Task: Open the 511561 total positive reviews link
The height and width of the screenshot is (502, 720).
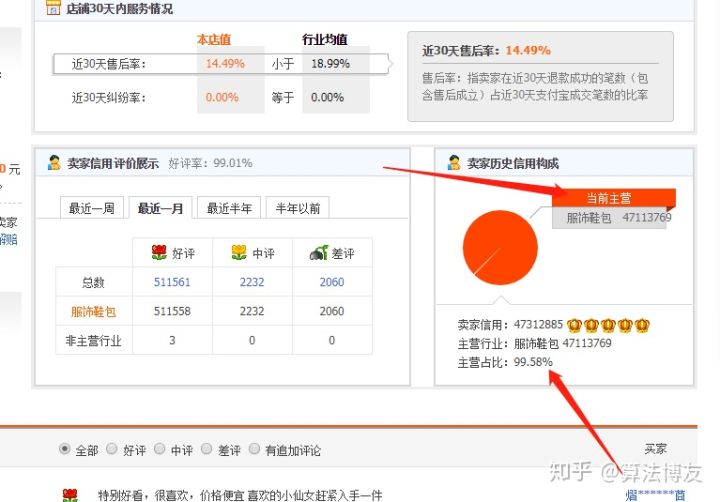Action: pyautogui.click(x=173, y=282)
